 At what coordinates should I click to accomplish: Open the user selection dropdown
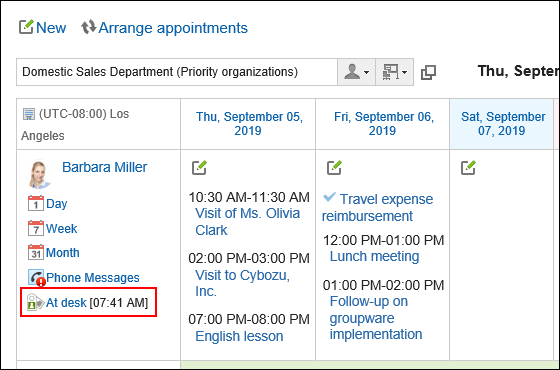(356, 72)
